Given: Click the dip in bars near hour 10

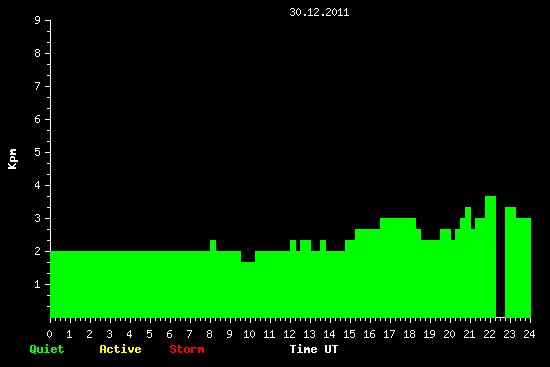Looking at the screenshot, I should [248, 256].
